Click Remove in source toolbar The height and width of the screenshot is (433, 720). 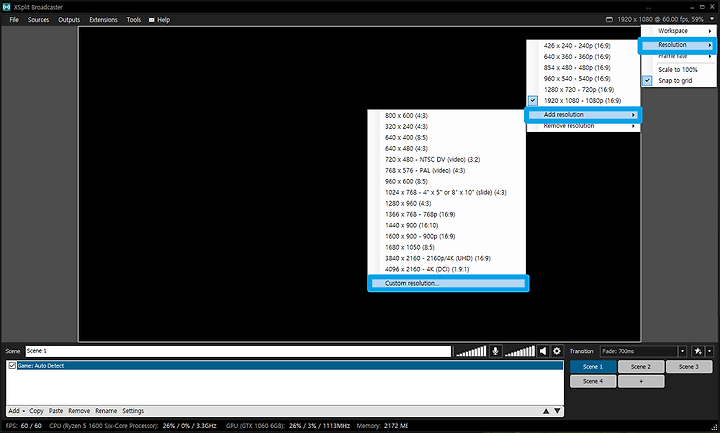79,411
